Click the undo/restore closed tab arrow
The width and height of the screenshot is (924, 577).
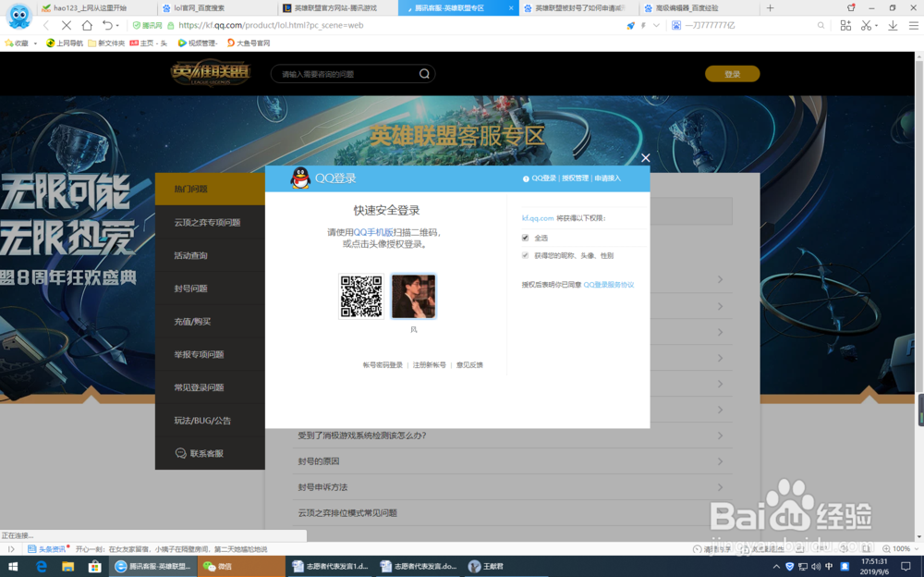(107, 25)
